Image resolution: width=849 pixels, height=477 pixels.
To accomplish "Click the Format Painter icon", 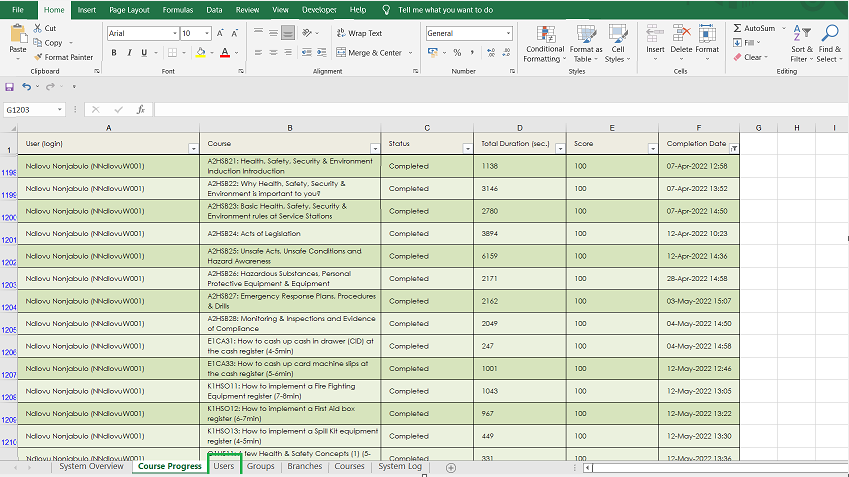I will tap(38, 57).
